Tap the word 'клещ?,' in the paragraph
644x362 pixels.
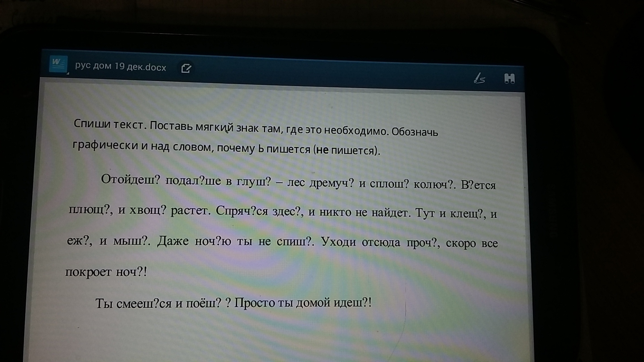[x=468, y=214]
